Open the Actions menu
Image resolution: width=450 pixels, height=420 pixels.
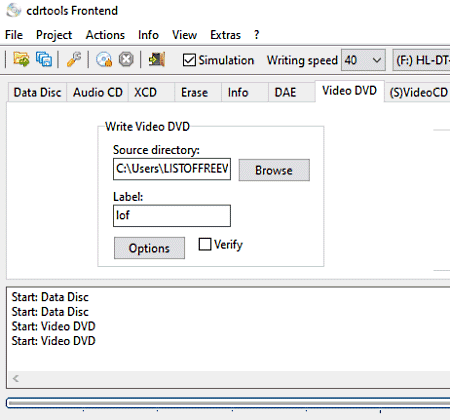pyautogui.click(x=105, y=35)
